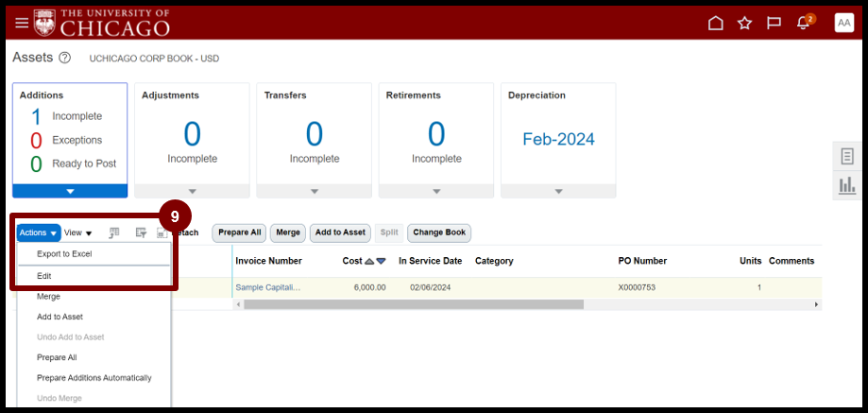The height and width of the screenshot is (413, 868).
Task: Click the Transfers 0 Incomplete count
Action: (x=315, y=134)
